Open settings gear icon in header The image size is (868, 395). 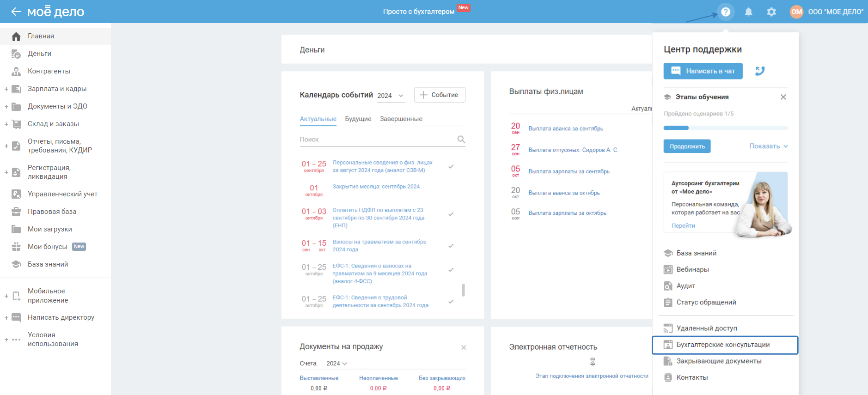click(771, 12)
